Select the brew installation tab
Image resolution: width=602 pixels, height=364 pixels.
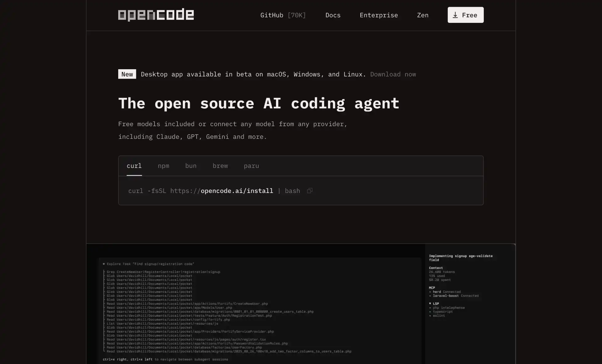click(x=220, y=166)
